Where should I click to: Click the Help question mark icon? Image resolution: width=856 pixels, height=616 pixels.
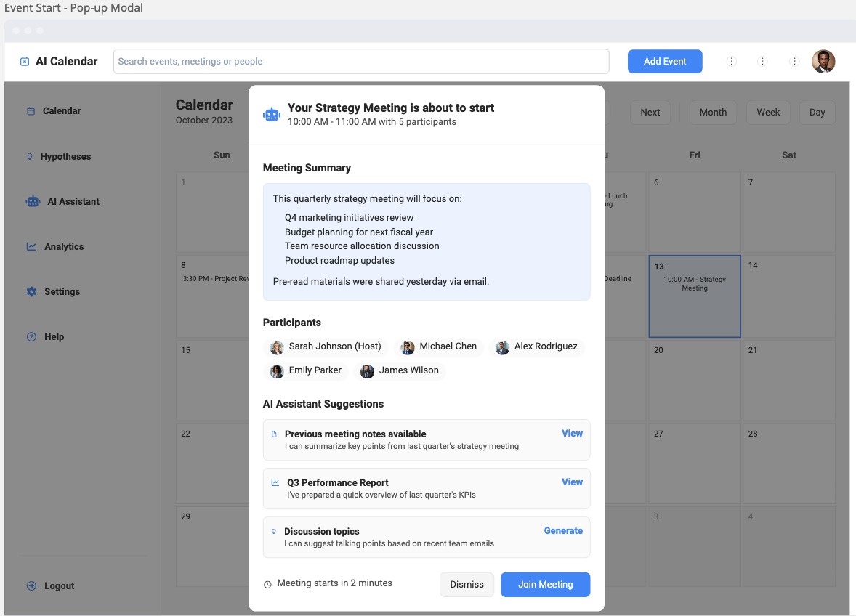click(31, 336)
